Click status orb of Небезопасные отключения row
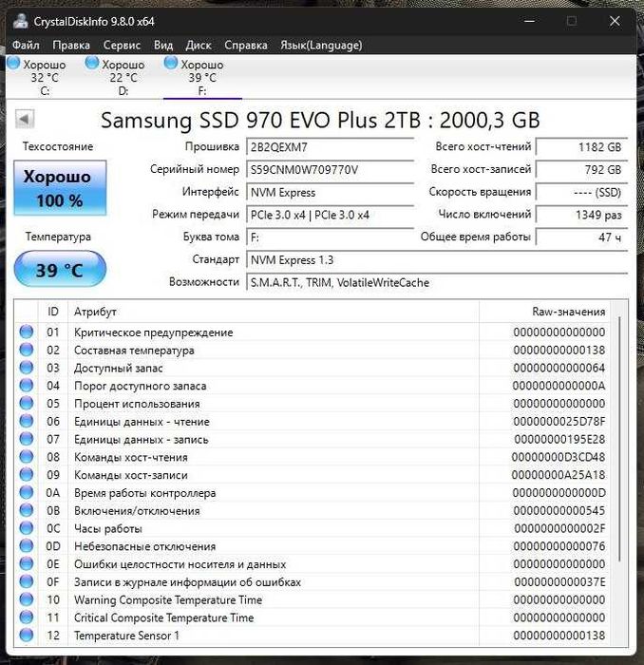 click(x=27, y=545)
